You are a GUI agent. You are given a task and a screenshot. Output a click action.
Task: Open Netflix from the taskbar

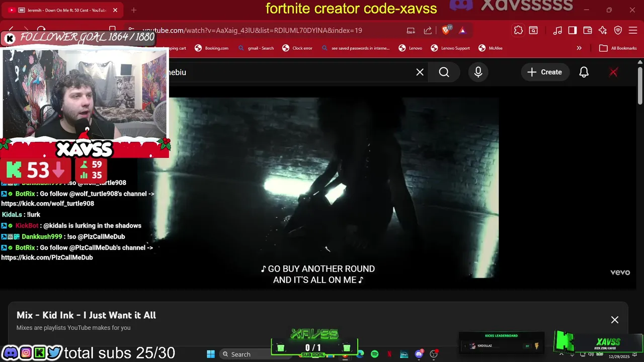click(x=389, y=354)
